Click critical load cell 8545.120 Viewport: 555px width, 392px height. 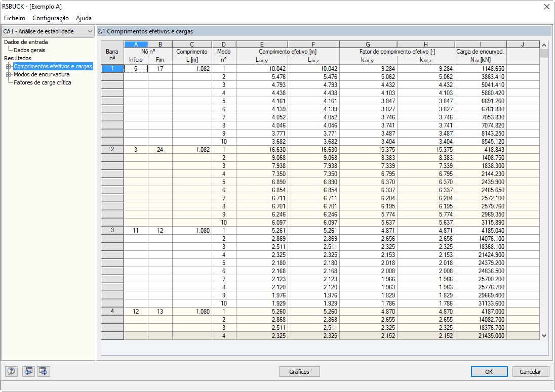click(x=481, y=142)
